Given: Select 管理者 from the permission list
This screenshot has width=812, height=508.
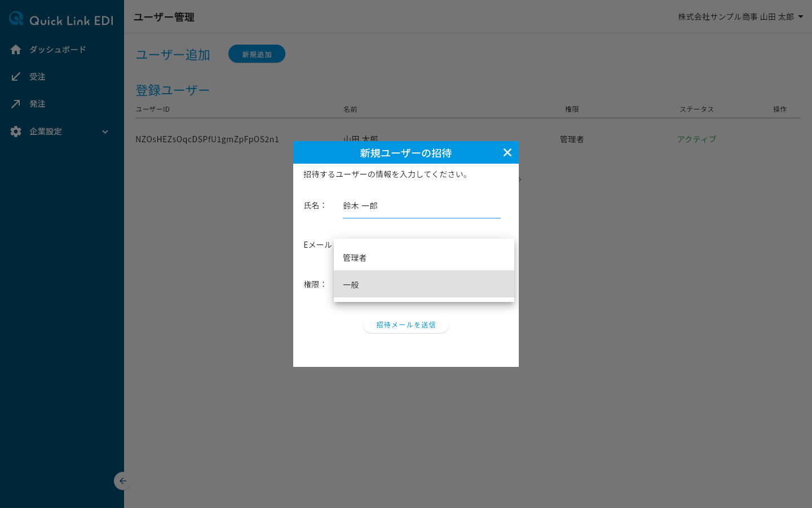Looking at the screenshot, I should (424, 257).
